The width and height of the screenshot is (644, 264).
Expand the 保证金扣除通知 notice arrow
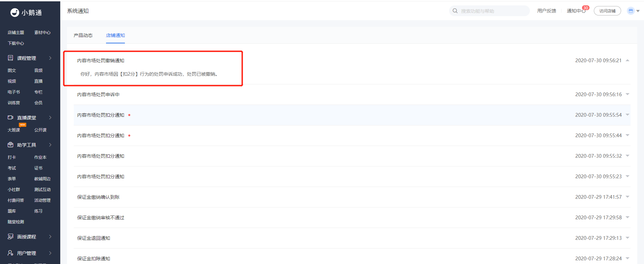pyautogui.click(x=628, y=258)
